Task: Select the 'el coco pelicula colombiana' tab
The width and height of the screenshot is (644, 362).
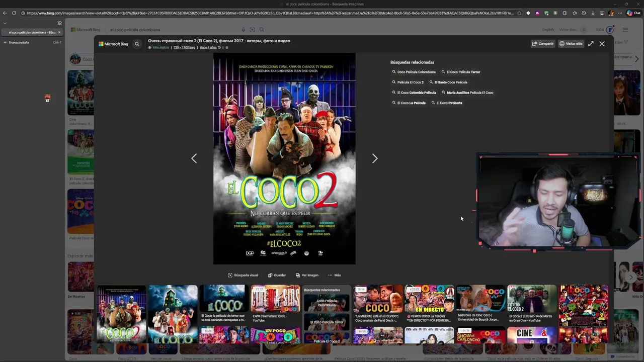Action: click(32, 32)
